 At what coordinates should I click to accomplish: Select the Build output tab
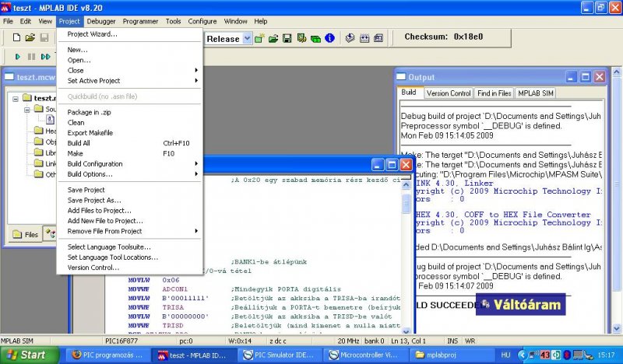tap(409, 93)
